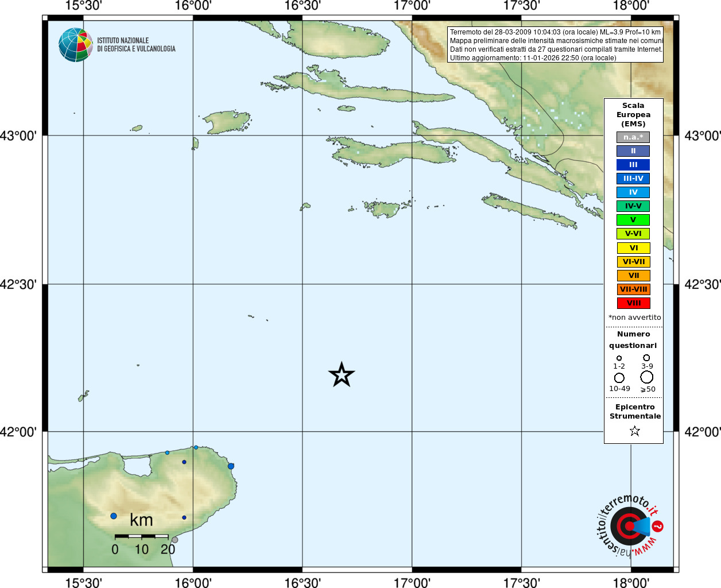Click the INGV globe logo

[76, 45]
